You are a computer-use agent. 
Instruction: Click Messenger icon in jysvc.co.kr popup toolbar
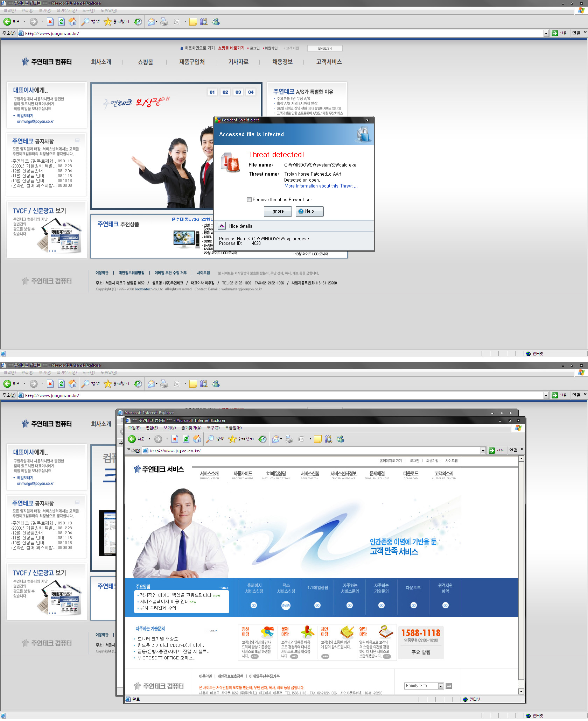pyautogui.click(x=340, y=439)
